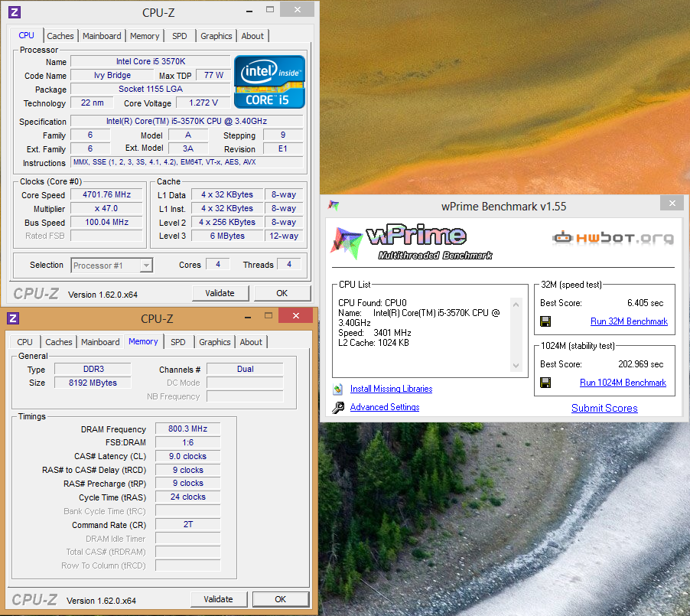This screenshot has height=616, width=690.
Task: Click the Multiplier value x 47.0
Action: [107, 208]
